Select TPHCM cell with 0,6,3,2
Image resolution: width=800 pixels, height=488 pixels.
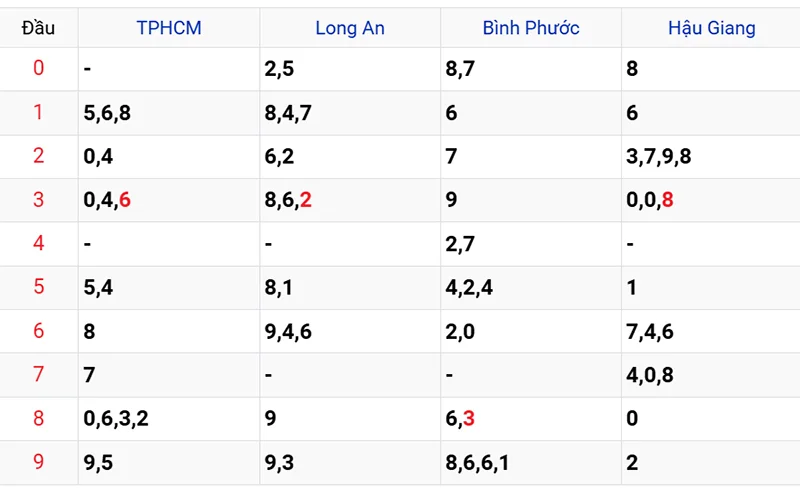[116, 419]
